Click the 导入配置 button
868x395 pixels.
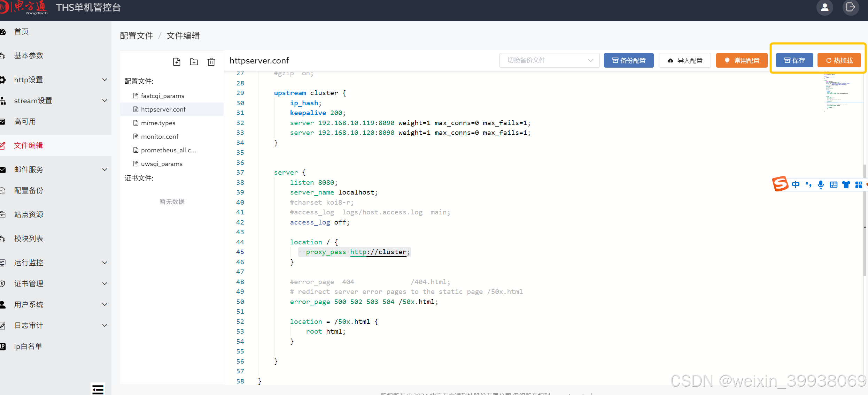(x=685, y=60)
